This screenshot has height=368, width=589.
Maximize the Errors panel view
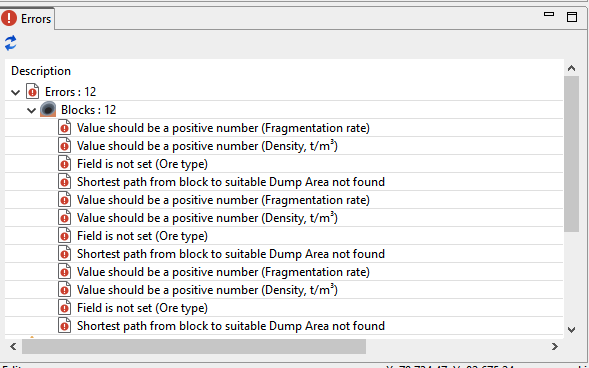(571, 17)
